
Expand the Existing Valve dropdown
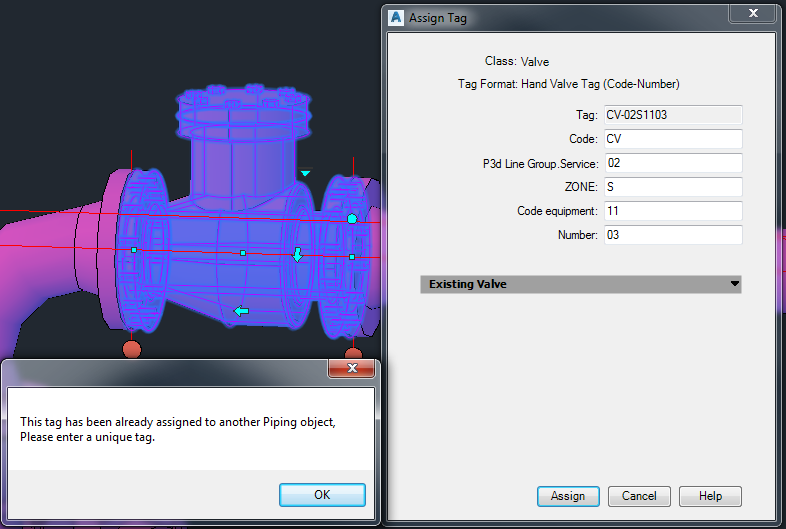(x=580, y=284)
